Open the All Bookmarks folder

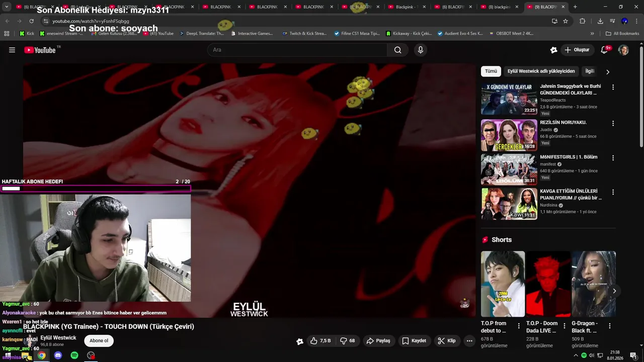point(622,34)
